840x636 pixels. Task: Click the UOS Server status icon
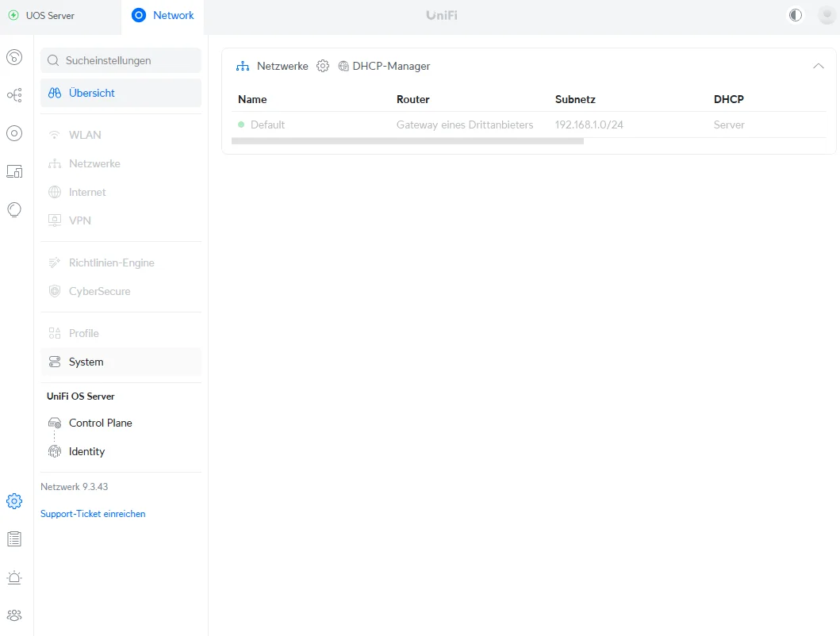click(13, 16)
